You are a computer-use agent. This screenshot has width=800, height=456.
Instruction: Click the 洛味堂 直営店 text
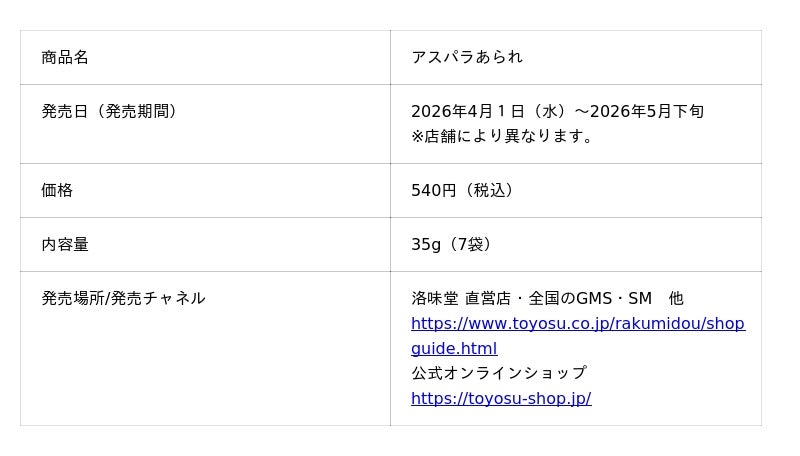[460, 298]
